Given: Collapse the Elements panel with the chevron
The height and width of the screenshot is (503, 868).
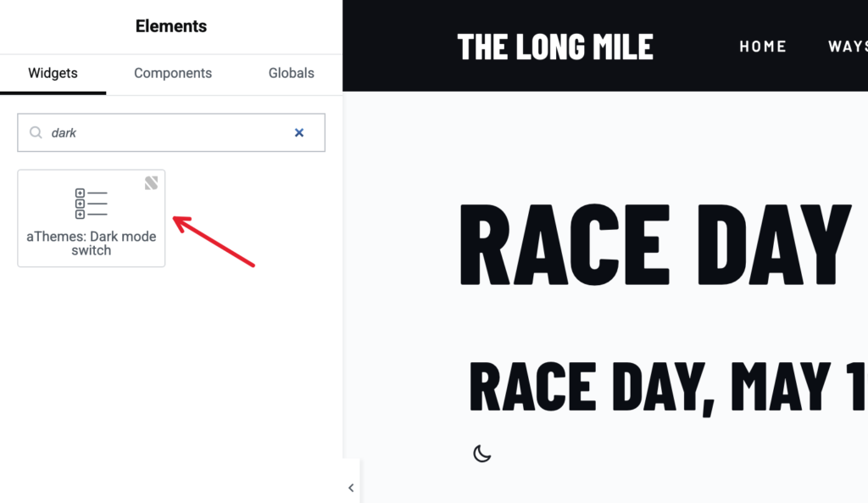Looking at the screenshot, I should click(x=351, y=488).
